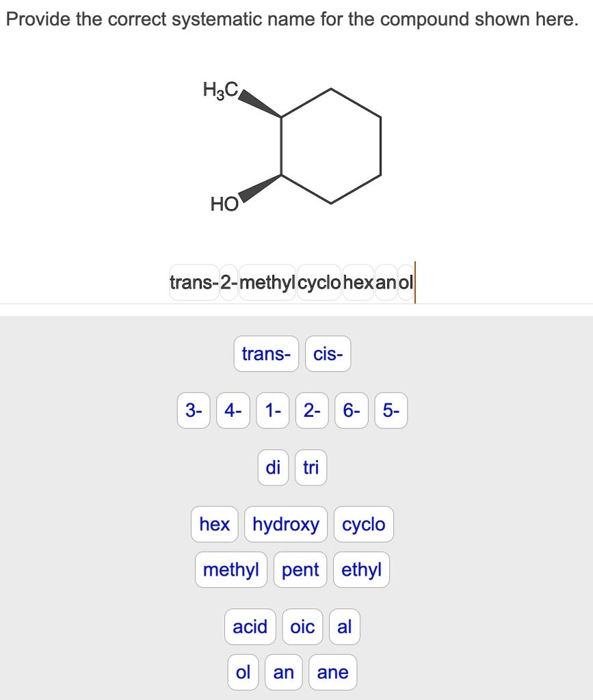Select the cis- prefix token

point(328,354)
